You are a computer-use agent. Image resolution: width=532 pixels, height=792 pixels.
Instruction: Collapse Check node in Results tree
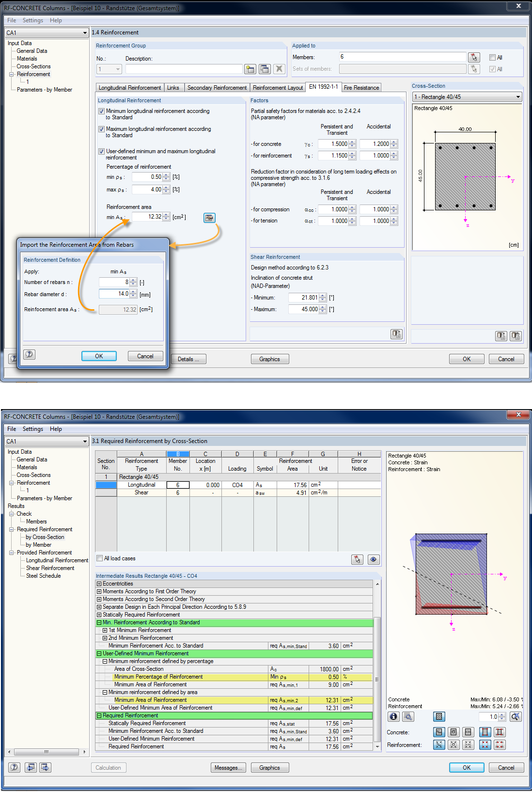[12, 514]
